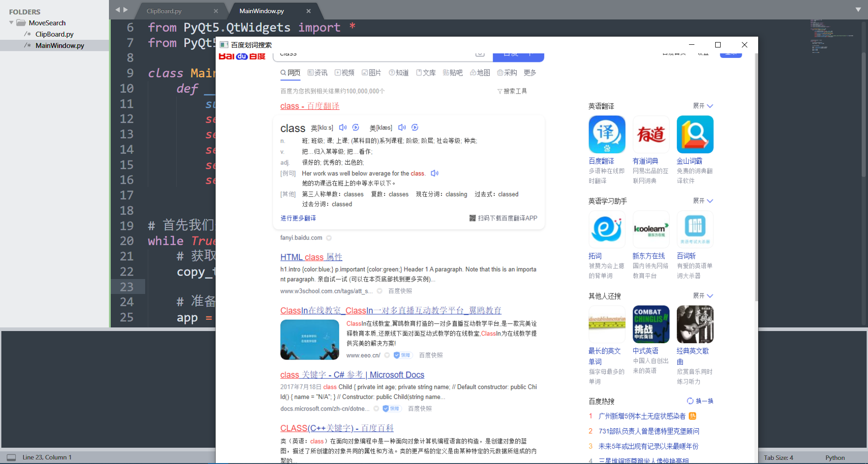The height and width of the screenshot is (464, 868).
Task: Open 百词斩 app icon
Action: point(695,229)
